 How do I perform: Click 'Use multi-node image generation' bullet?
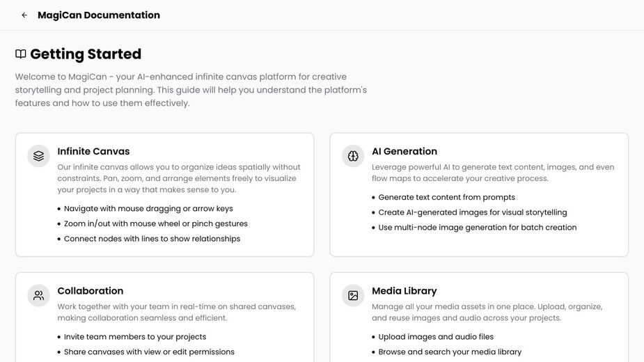(477, 228)
